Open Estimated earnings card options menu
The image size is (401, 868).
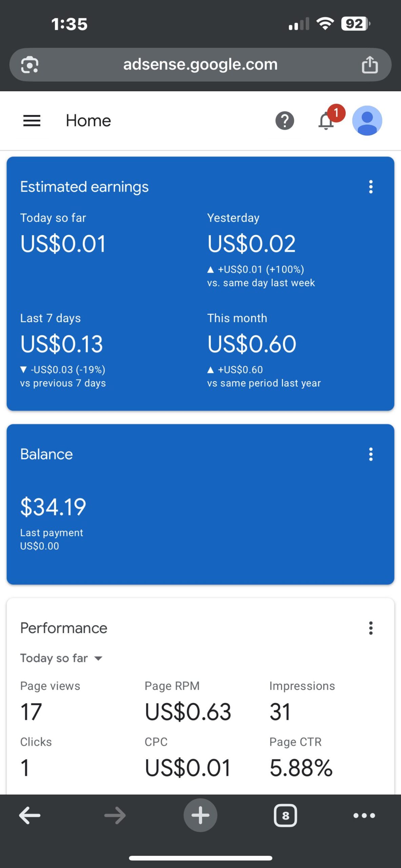[x=370, y=187]
